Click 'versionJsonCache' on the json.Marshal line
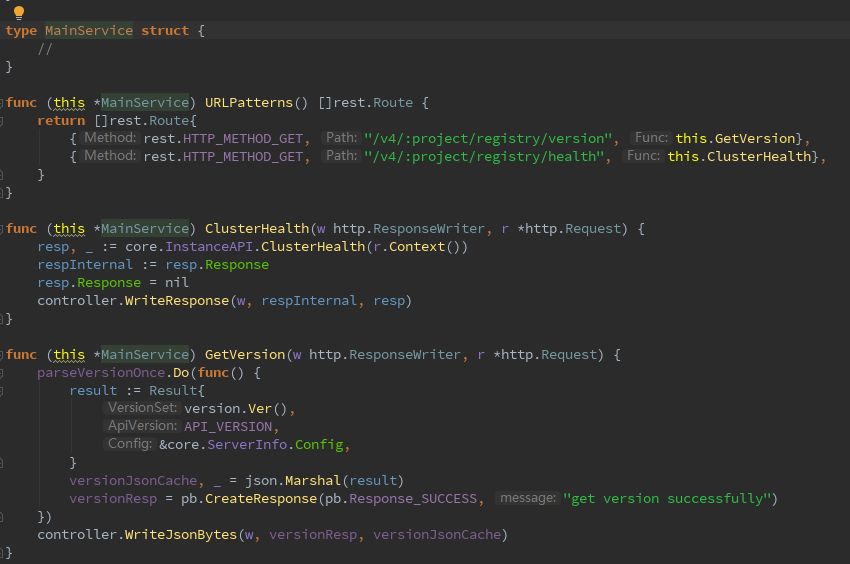Screen dimensions: 850x564 click(133, 480)
